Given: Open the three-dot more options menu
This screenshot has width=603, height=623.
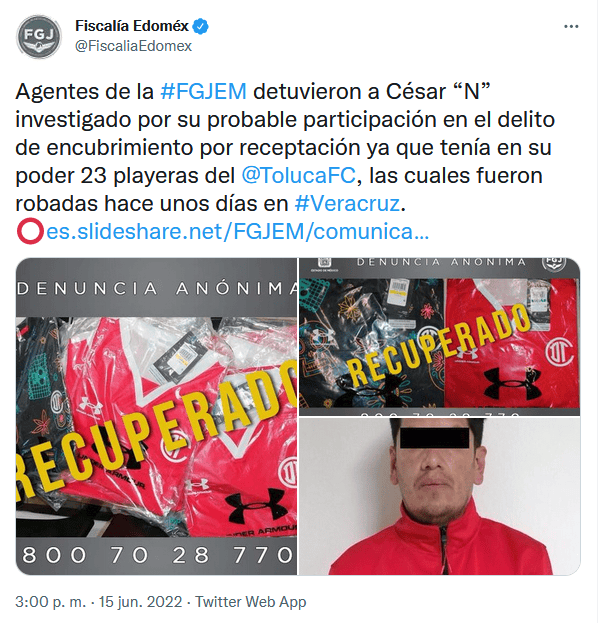Looking at the screenshot, I should click(571, 27).
